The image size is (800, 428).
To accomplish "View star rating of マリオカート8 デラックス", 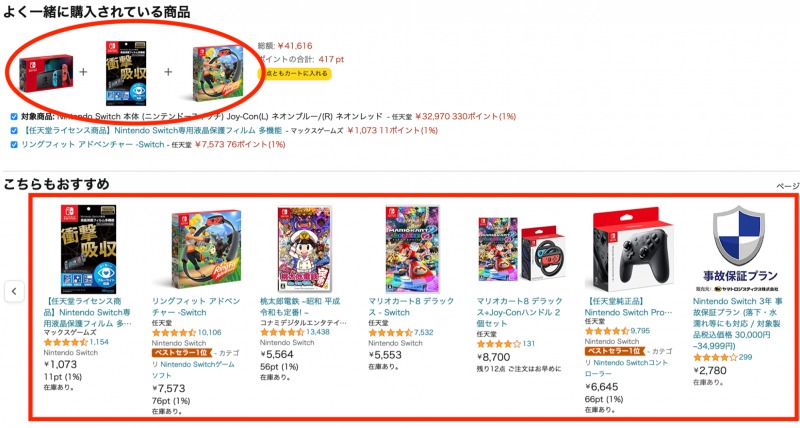I will (390, 333).
